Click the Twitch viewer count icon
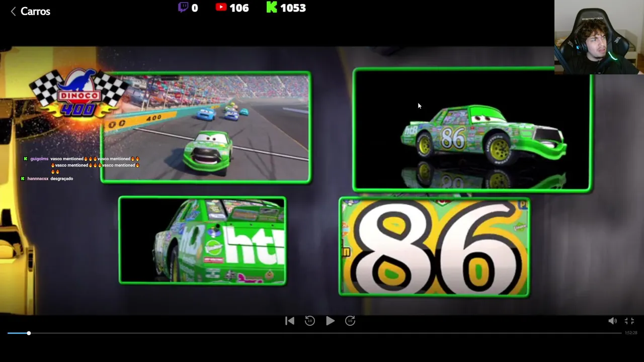Screen dimensions: 644x362 coord(183,8)
